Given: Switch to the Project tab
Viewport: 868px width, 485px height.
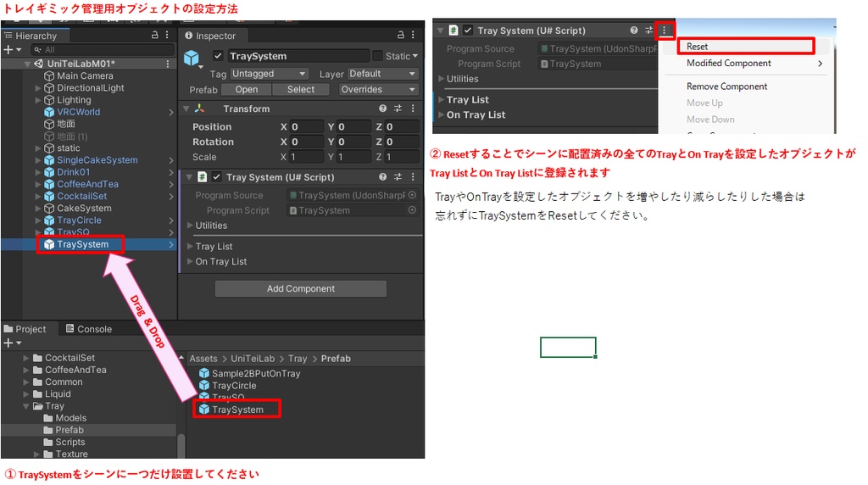Looking at the screenshot, I should (x=25, y=329).
